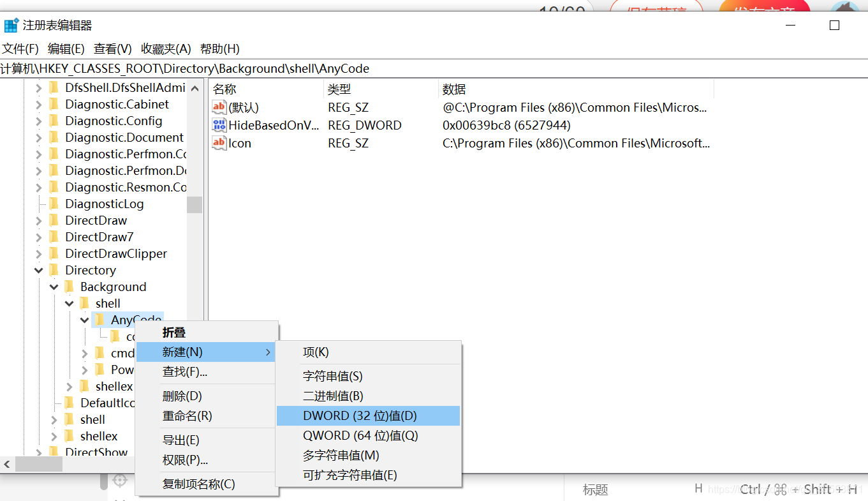Click REG_DWORD type of HideBasedOnV... row
This screenshot has width=868, height=501.
pyautogui.click(x=365, y=125)
